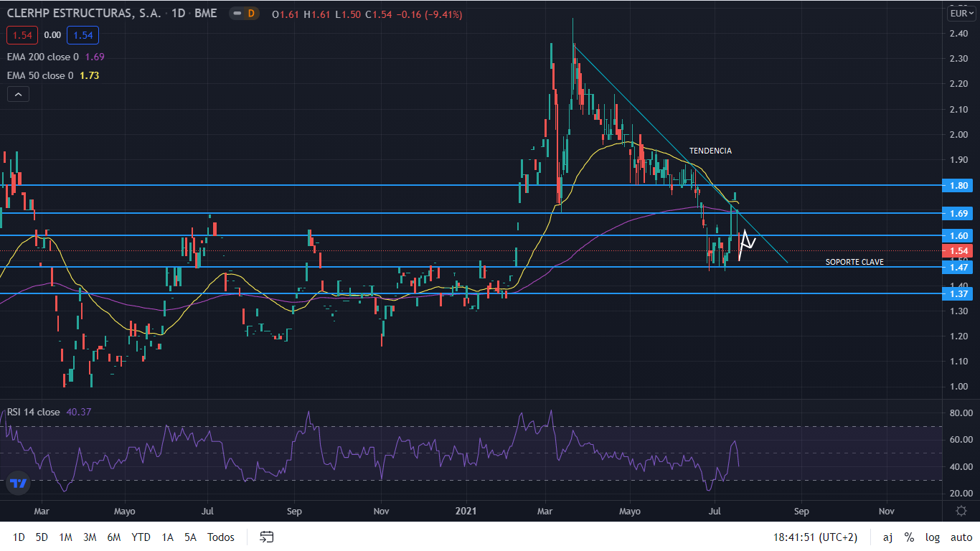
Task: Toggle auto scale mode
Action: point(961,537)
